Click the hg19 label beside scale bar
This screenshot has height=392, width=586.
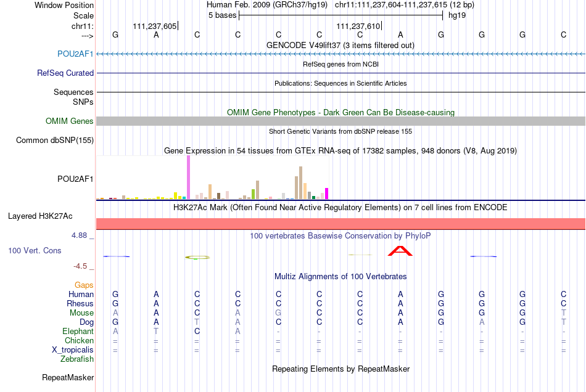click(x=457, y=15)
